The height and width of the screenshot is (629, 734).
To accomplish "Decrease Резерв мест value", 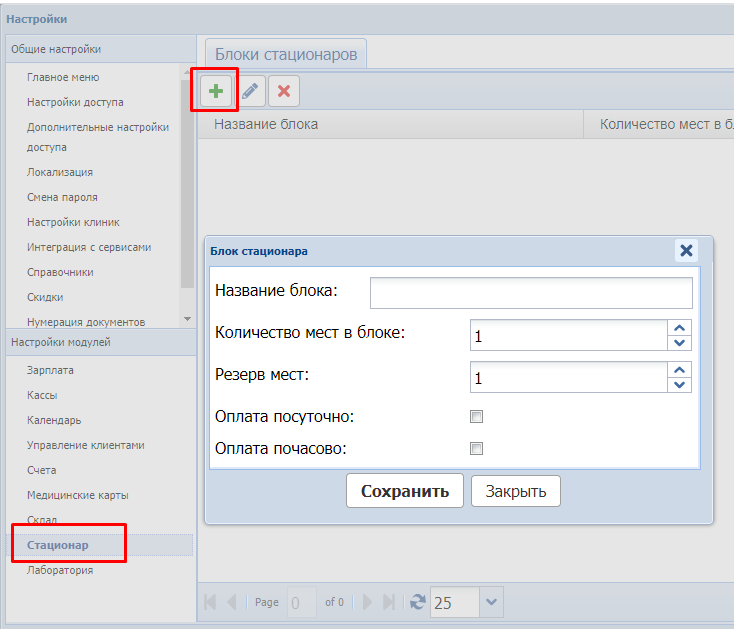I will click(x=680, y=385).
